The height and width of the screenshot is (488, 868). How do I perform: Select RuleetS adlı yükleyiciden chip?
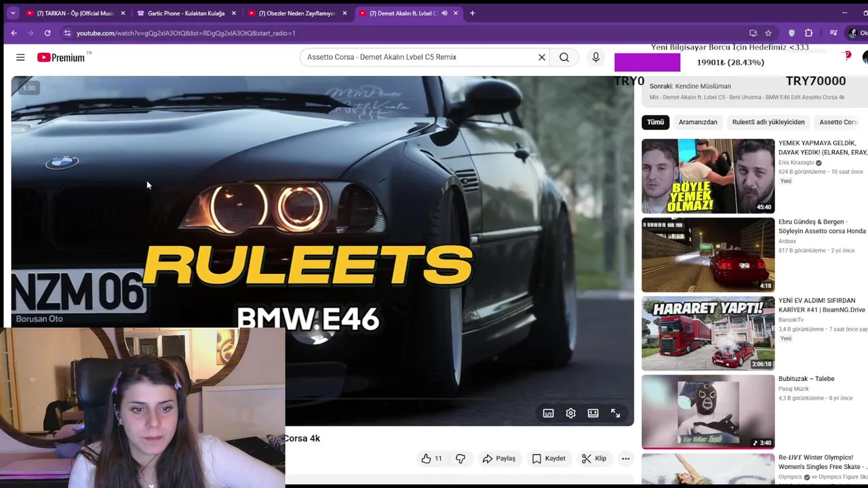(x=768, y=122)
